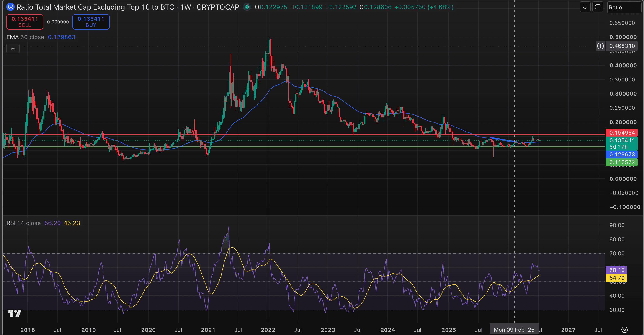Click the 30.00 RSI scale label
This screenshot has height=335, width=644.
point(617,310)
